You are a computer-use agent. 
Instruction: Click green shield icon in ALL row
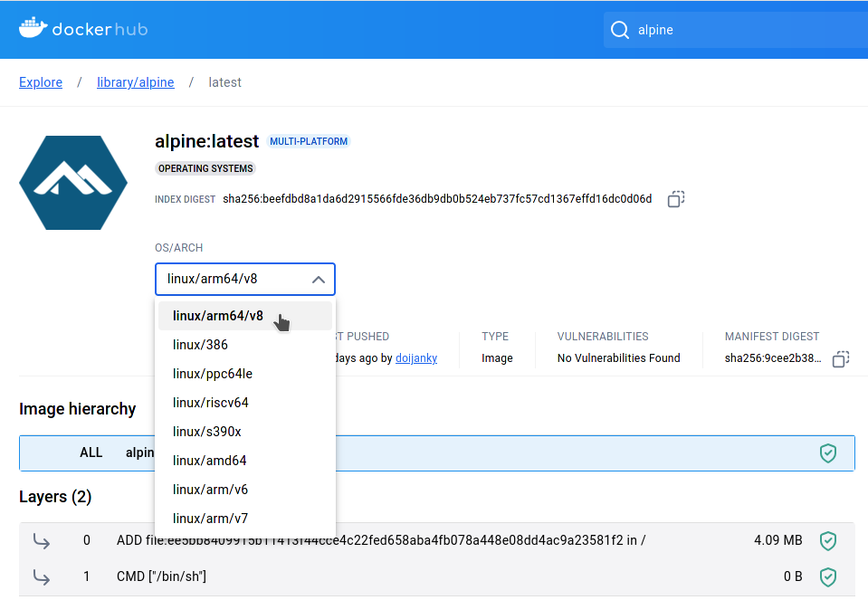[x=827, y=452]
